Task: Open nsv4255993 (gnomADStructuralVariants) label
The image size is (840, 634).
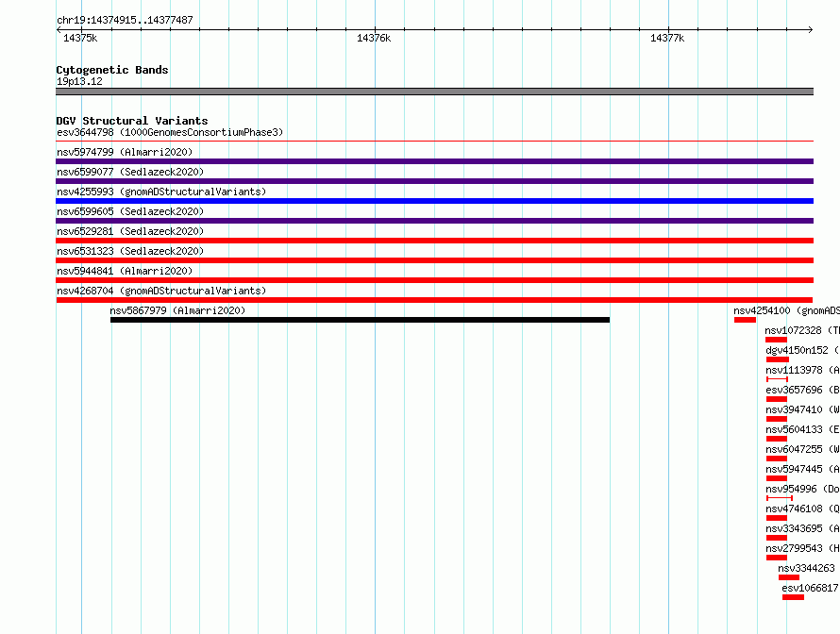Action: point(161,192)
